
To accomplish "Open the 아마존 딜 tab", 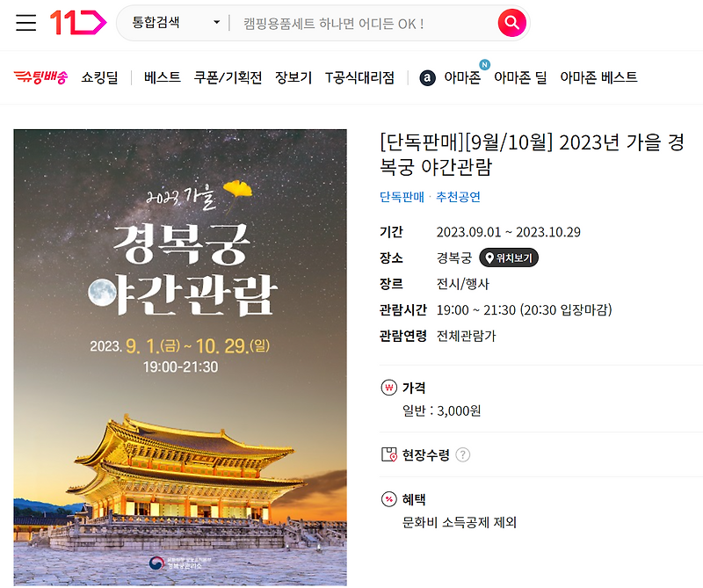I will (x=520, y=77).
